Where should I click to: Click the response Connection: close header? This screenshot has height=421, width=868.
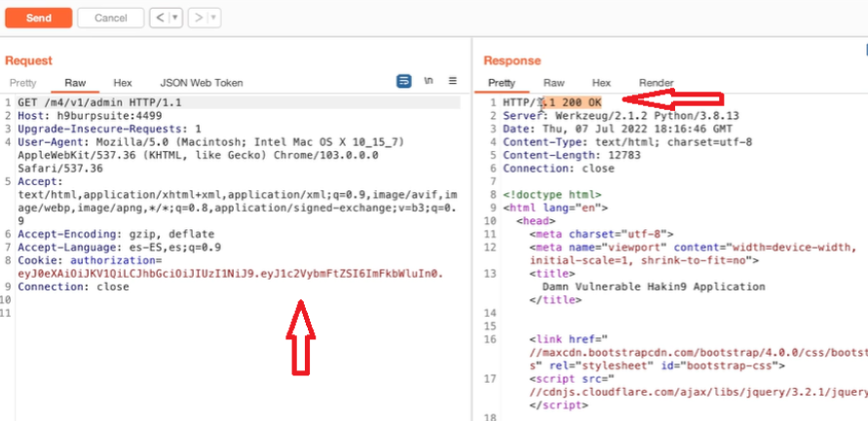(558, 169)
